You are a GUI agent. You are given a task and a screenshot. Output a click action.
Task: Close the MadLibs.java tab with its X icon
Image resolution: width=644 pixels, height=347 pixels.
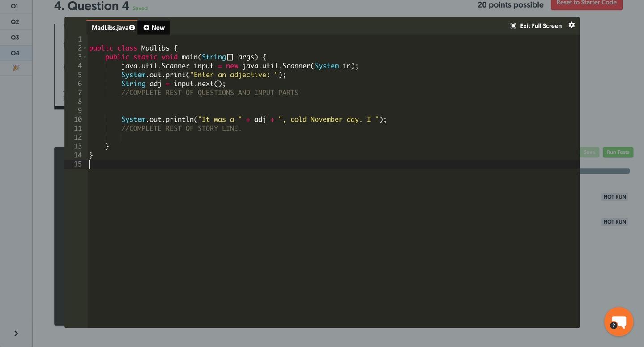click(132, 28)
